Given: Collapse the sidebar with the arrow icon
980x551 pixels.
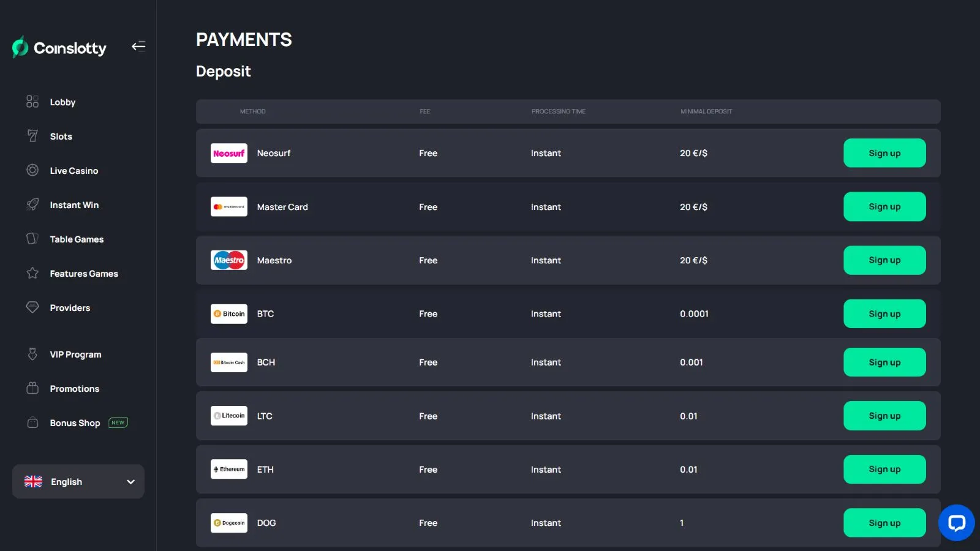Looking at the screenshot, I should point(138,46).
